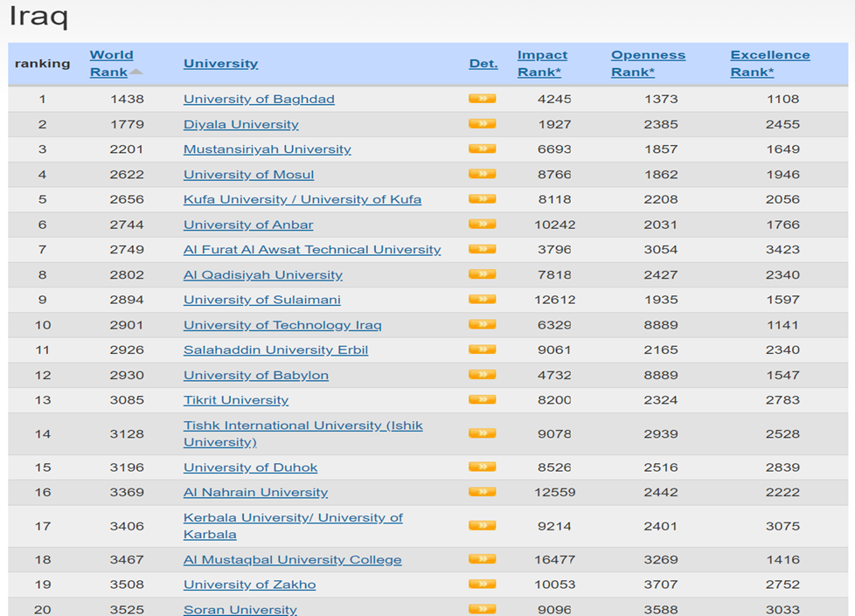
Task: Open details button for University of Mosul
Action: tap(482, 174)
